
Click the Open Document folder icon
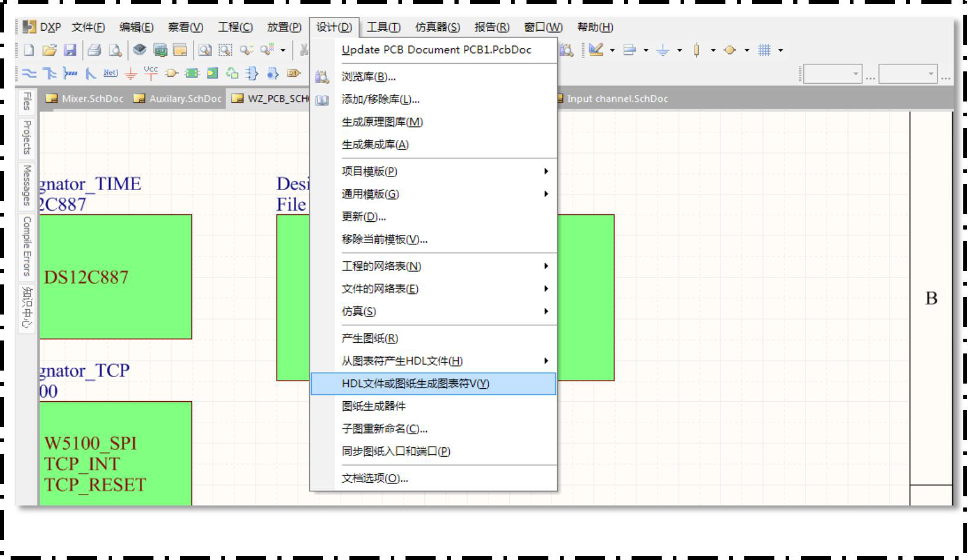pos(50,50)
